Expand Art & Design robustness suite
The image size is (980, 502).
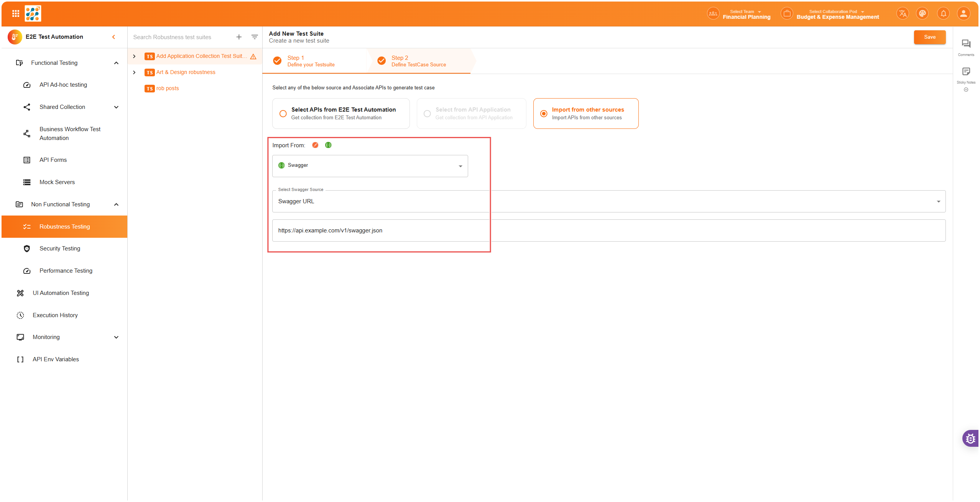point(134,72)
